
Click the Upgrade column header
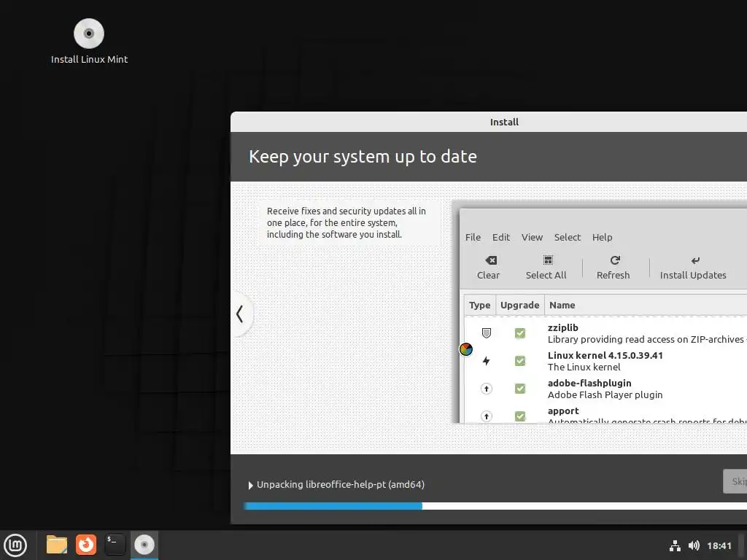[x=519, y=306]
